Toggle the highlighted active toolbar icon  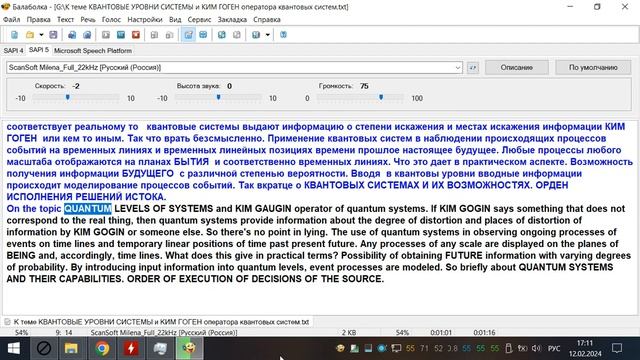188,35
